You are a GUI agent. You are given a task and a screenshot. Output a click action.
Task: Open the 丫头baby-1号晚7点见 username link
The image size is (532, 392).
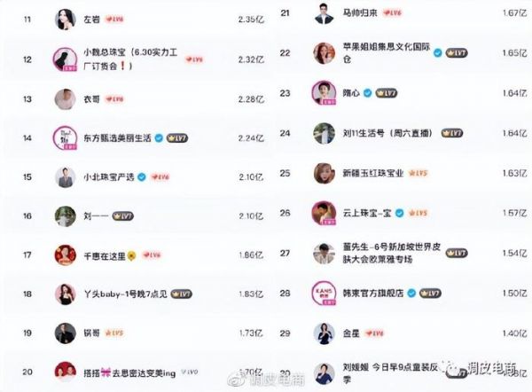pos(126,294)
